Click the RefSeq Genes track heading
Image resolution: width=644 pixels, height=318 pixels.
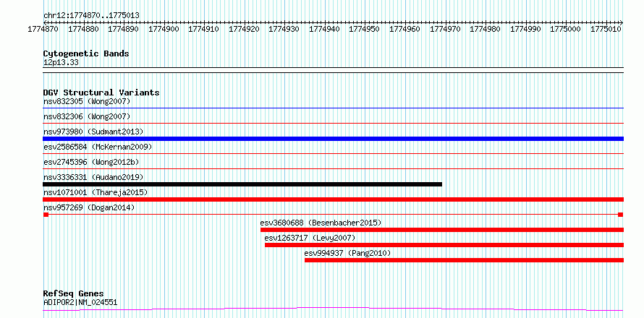pos(74,294)
